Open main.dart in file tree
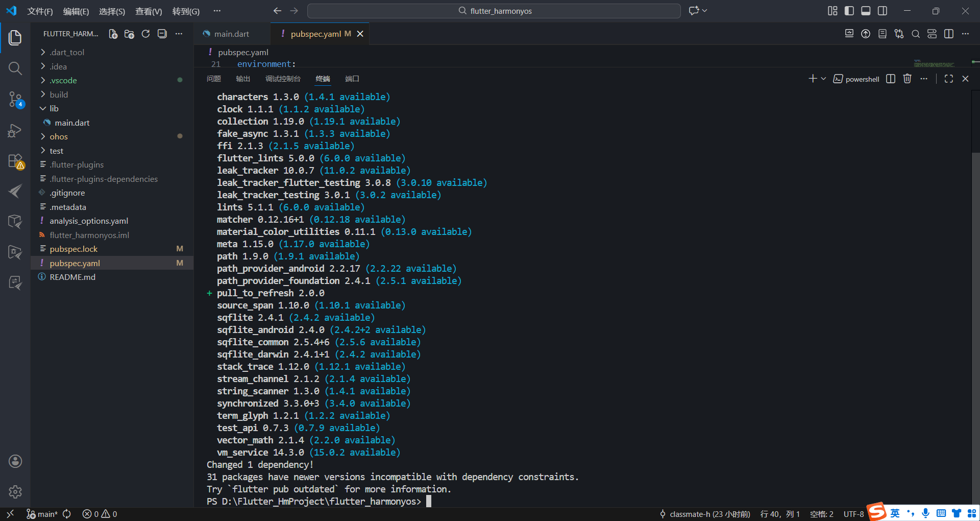This screenshot has height=521, width=980. [112, 123]
